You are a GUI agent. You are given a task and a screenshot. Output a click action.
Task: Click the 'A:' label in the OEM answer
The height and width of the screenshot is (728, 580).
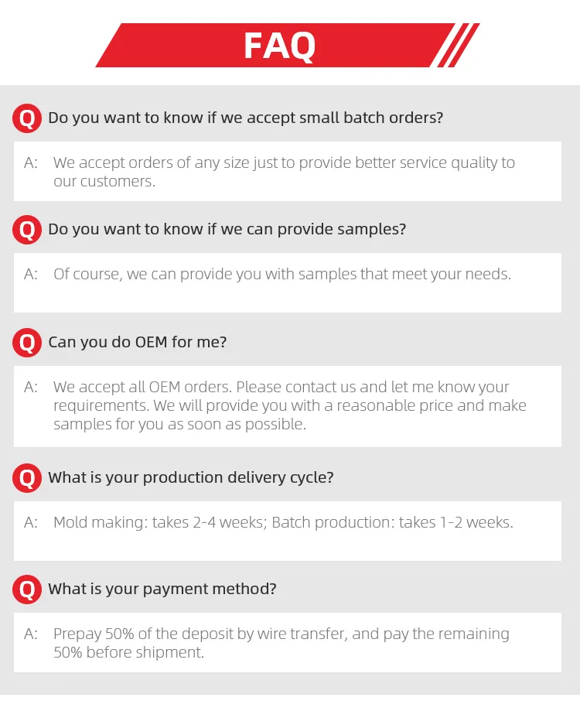31,387
